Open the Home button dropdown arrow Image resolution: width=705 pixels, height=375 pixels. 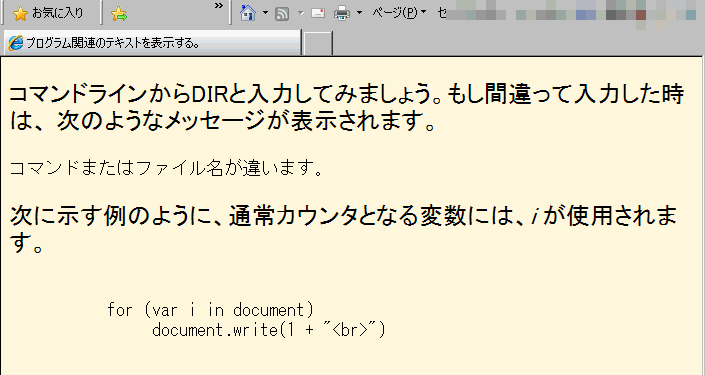(x=265, y=13)
